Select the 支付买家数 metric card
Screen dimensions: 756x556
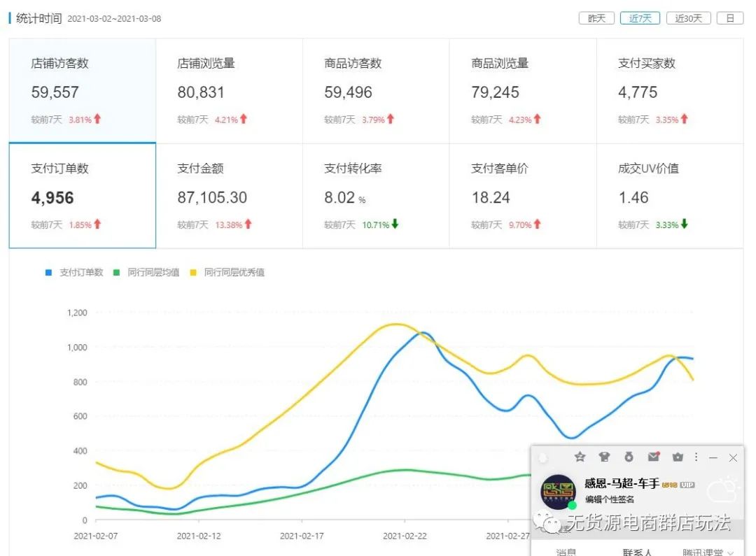click(670, 91)
